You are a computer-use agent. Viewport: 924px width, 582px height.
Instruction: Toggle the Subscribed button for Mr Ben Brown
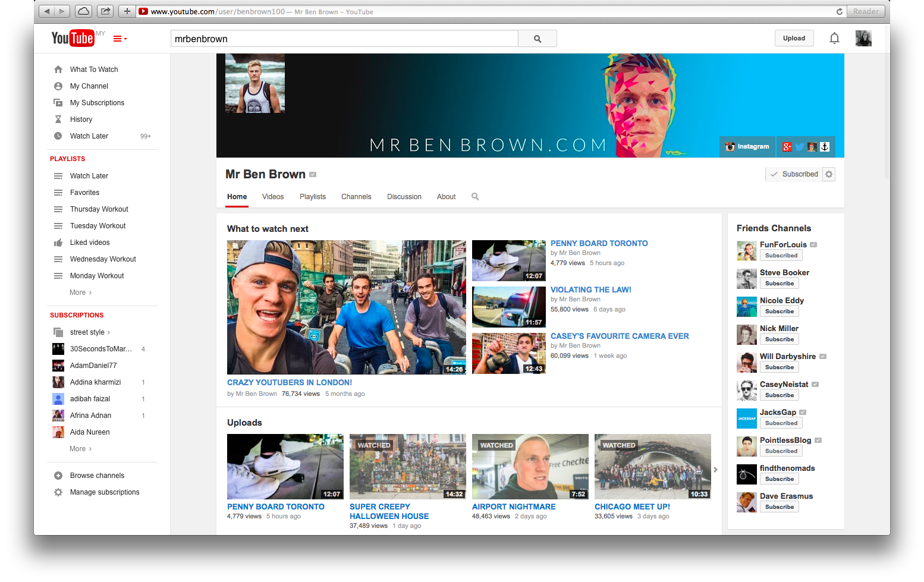(794, 174)
